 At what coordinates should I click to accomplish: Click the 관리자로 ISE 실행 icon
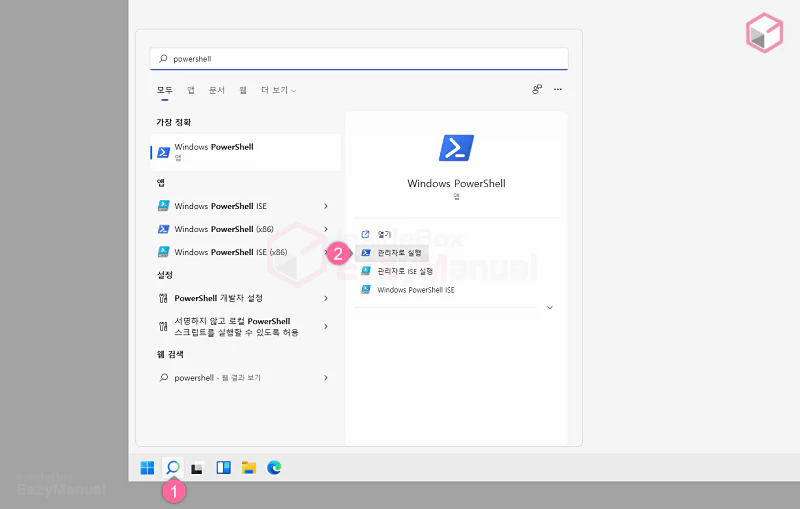(365, 271)
